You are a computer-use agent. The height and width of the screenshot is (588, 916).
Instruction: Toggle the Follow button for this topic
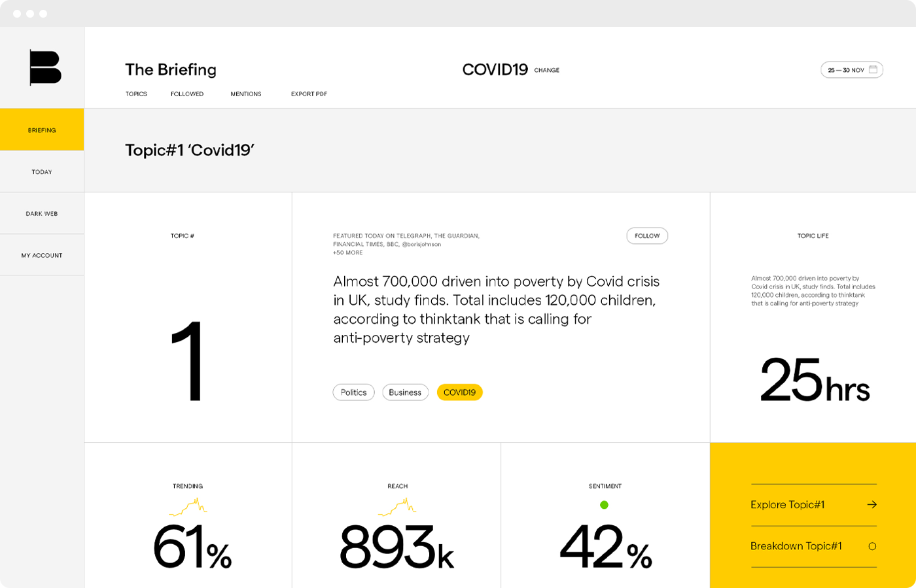point(647,235)
